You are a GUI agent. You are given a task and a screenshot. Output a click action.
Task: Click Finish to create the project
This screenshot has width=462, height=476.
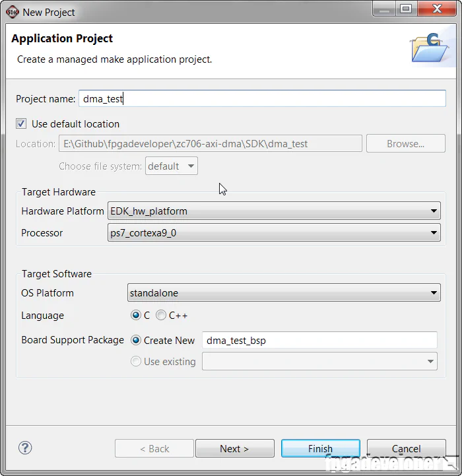click(320, 448)
